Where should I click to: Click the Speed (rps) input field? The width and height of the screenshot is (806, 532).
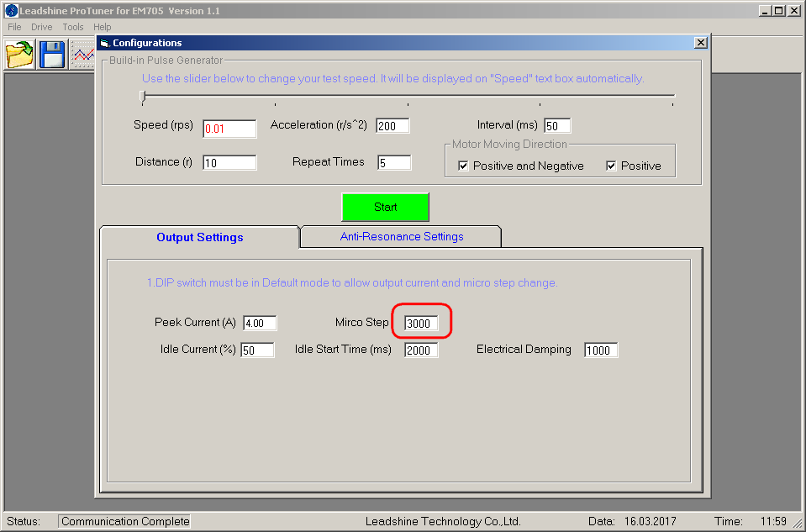229,129
